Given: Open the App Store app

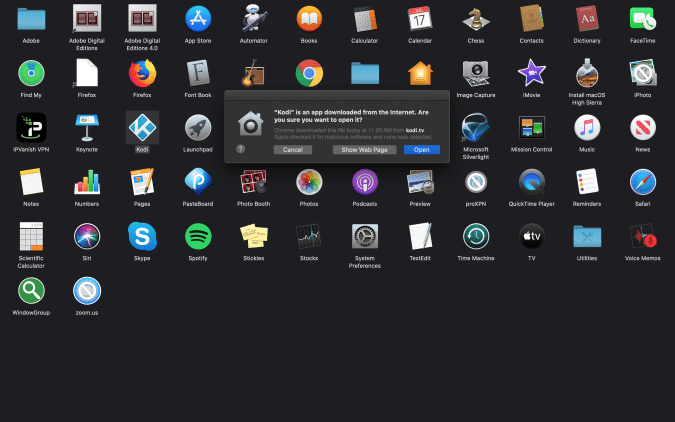Looking at the screenshot, I should (198, 19).
